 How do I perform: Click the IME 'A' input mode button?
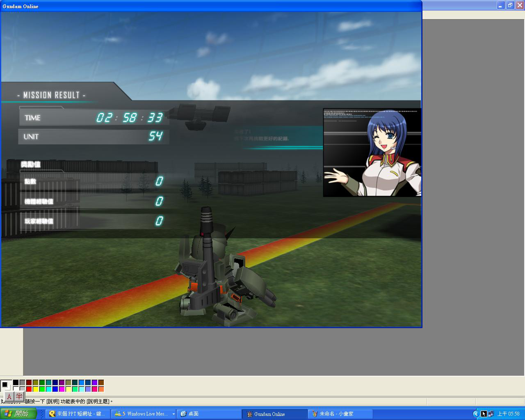coord(9,397)
